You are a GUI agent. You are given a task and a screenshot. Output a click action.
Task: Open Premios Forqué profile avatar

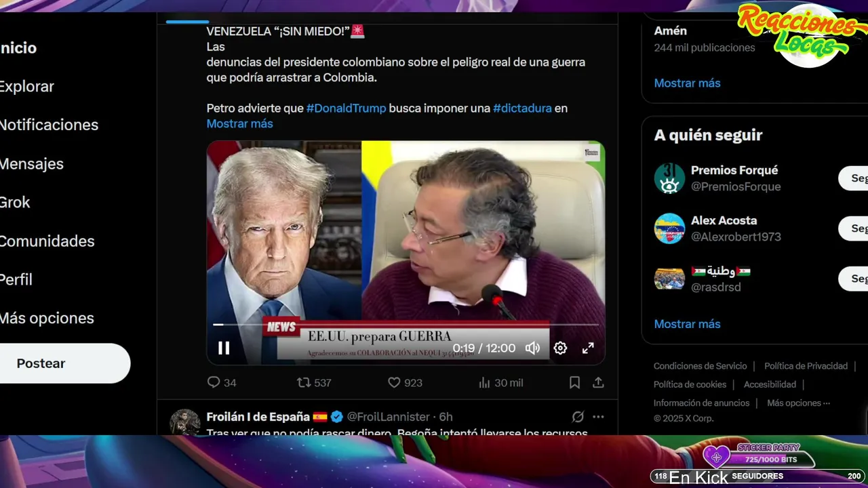point(669,178)
